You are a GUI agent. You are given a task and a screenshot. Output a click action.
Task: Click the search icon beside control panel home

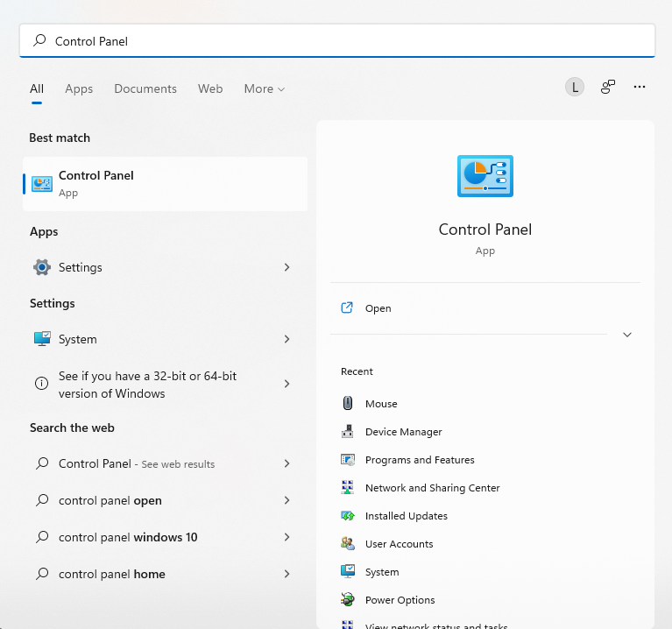click(42, 574)
